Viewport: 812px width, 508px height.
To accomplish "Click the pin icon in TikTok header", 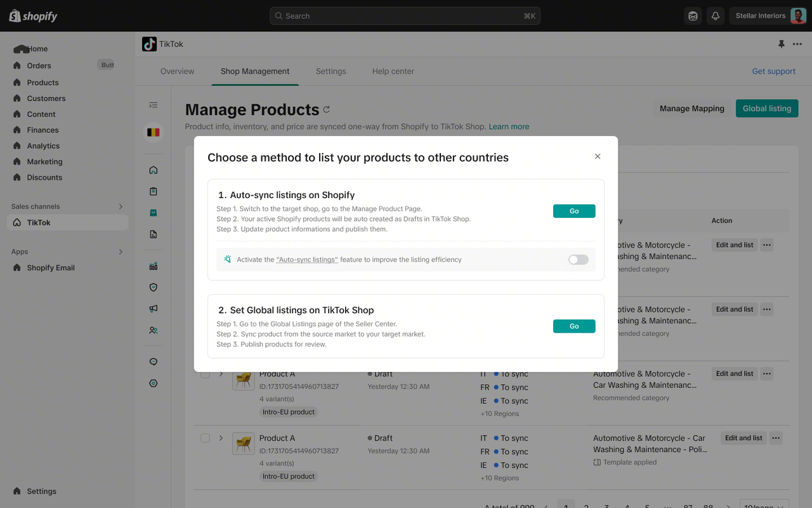I will click(782, 44).
